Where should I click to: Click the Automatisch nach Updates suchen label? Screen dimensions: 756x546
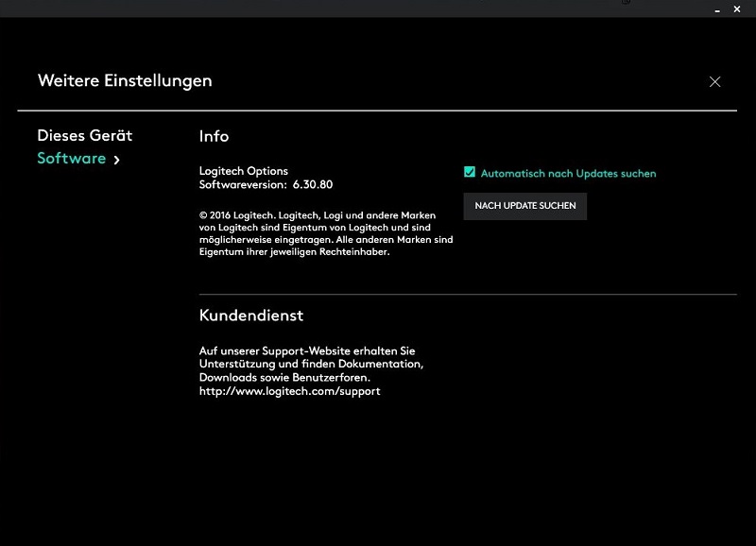pyautogui.click(x=569, y=174)
